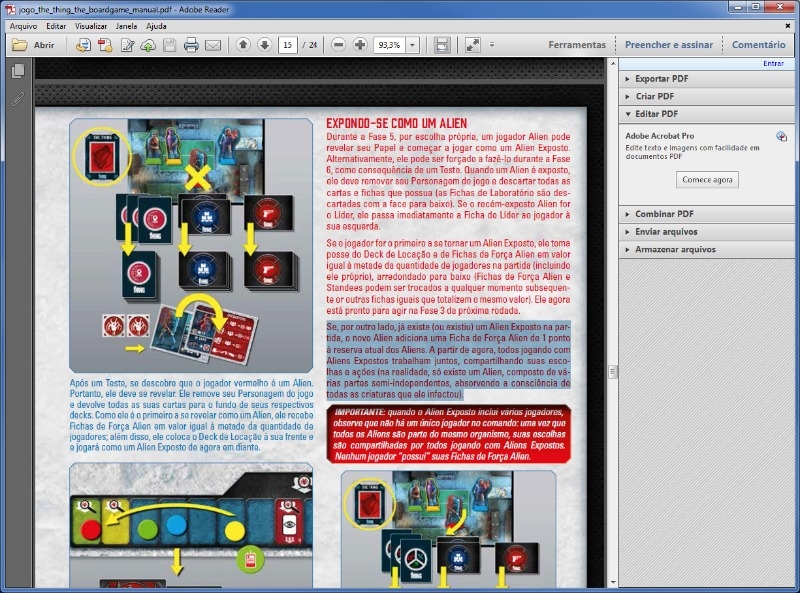Viewport: 800px width, 593px height.
Task: Open attachments paperclip panel in left sidebar
Action: pos(17,99)
